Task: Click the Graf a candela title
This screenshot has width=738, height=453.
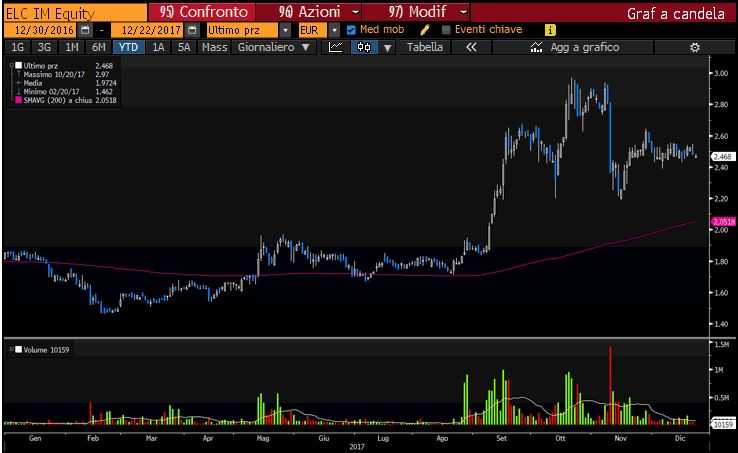Action: pyautogui.click(x=675, y=13)
